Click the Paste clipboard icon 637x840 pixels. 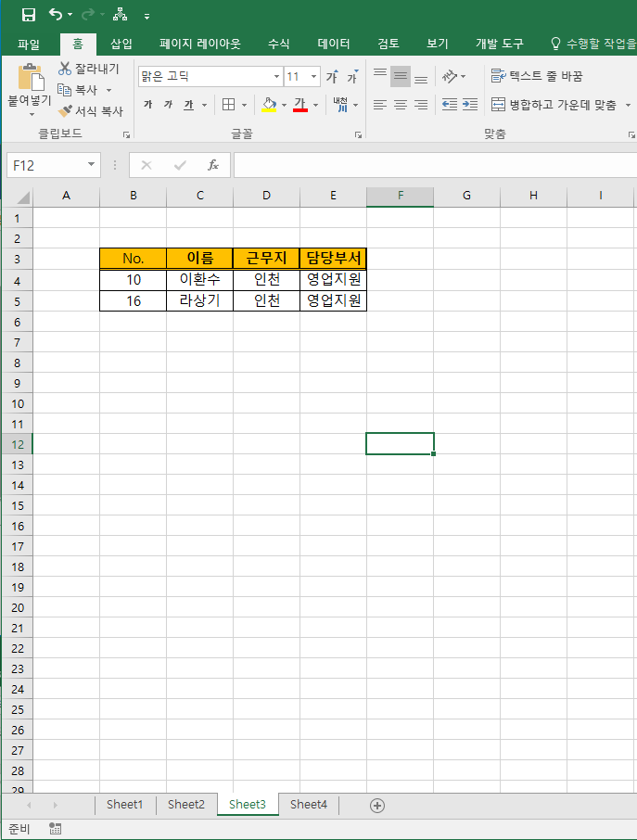(x=30, y=77)
